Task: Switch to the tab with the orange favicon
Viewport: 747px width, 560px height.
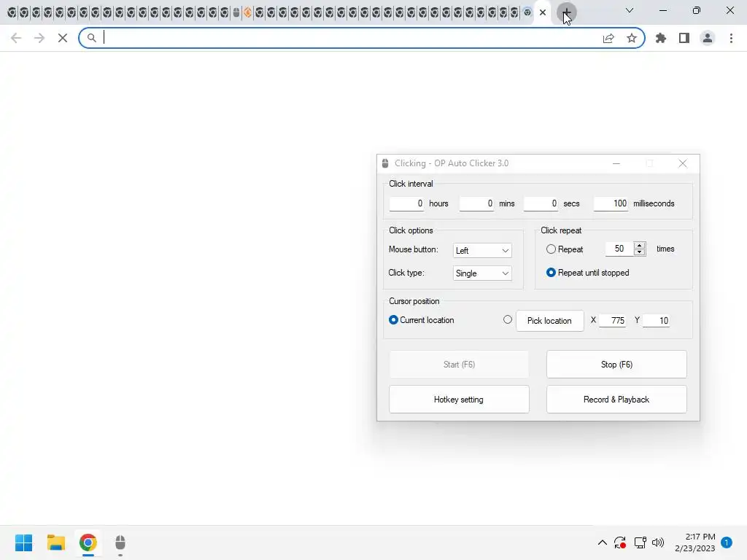Action: pos(248,12)
